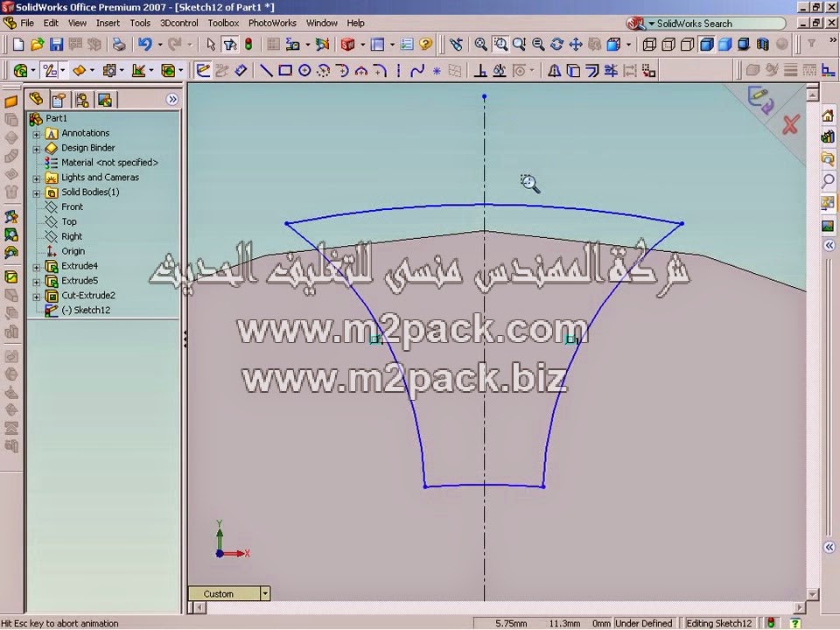840x630 pixels.
Task: Click the Rebuild traffic light icon
Action: [x=248, y=45]
